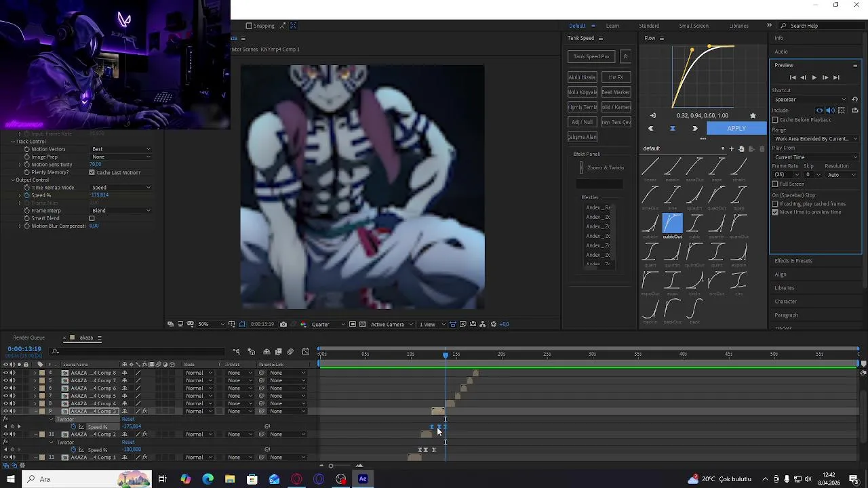Enable Cache Before Playback checkbox
The image size is (868, 488).
775,120
